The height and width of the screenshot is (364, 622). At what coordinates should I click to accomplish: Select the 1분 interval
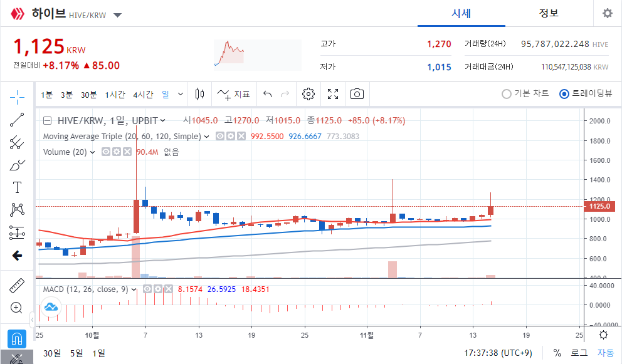(47, 95)
